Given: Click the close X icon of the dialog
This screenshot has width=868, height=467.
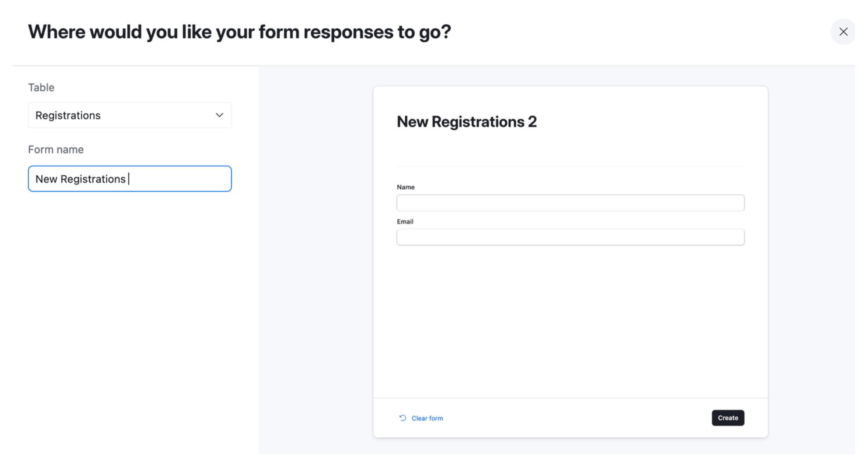Looking at the screenshot, I should point(843,32).
